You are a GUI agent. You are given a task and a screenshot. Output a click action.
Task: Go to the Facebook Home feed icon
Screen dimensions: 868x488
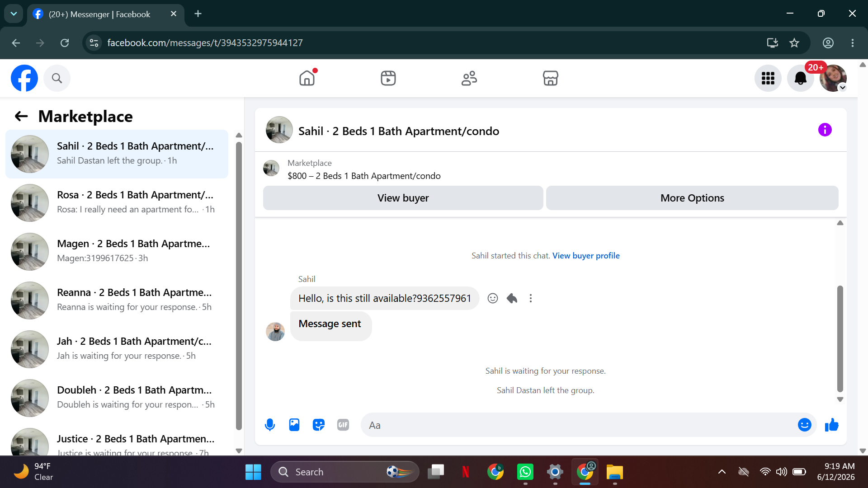[x=307, y=78]
